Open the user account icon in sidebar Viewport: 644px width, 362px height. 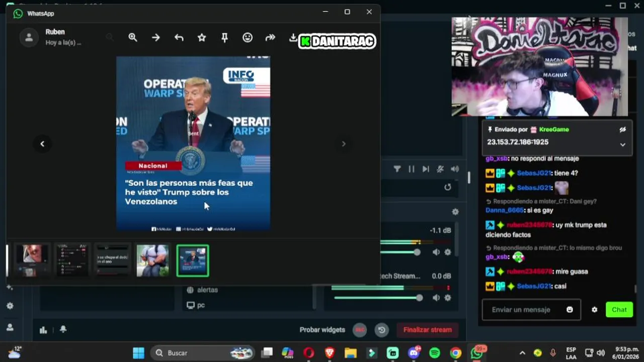click(10, 327)
